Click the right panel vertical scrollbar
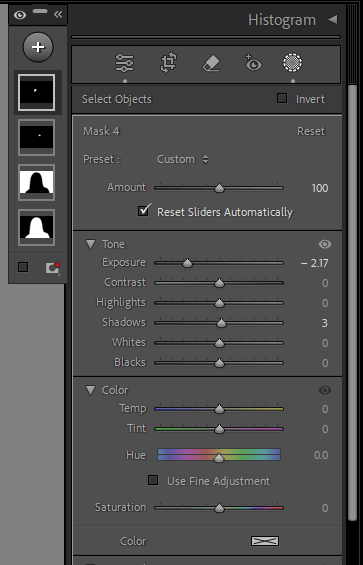 (352, 303)
